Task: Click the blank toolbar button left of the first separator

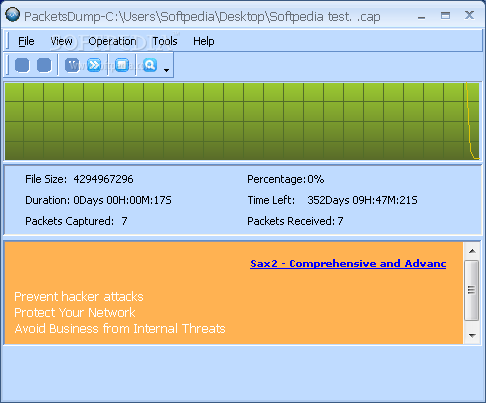Action: point(44,65)
